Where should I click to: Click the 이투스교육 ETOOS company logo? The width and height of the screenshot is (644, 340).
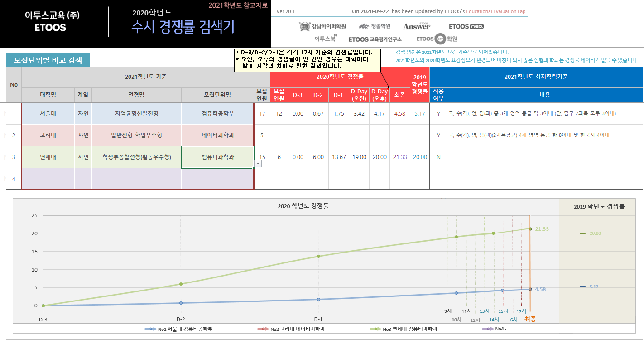tap(52, 21)
